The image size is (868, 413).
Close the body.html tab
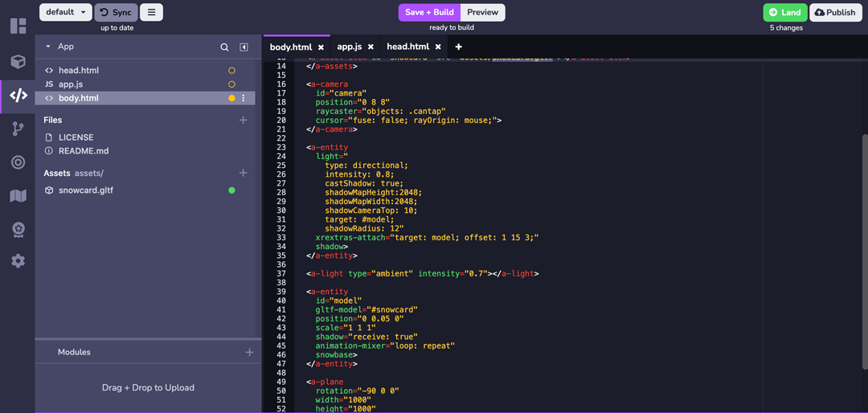pos(321,47)
